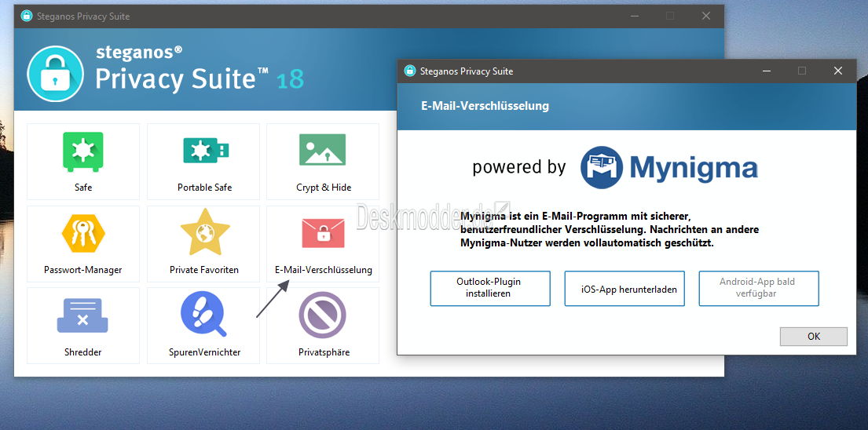The image size is (868, 430).
Task: Open the Passwort-Manager keys icon
Action: 83,233
